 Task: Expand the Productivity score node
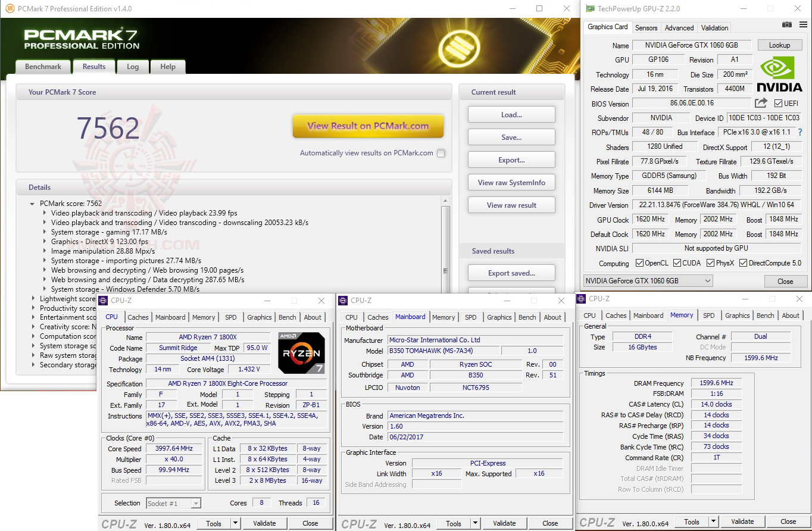point(33,308)
